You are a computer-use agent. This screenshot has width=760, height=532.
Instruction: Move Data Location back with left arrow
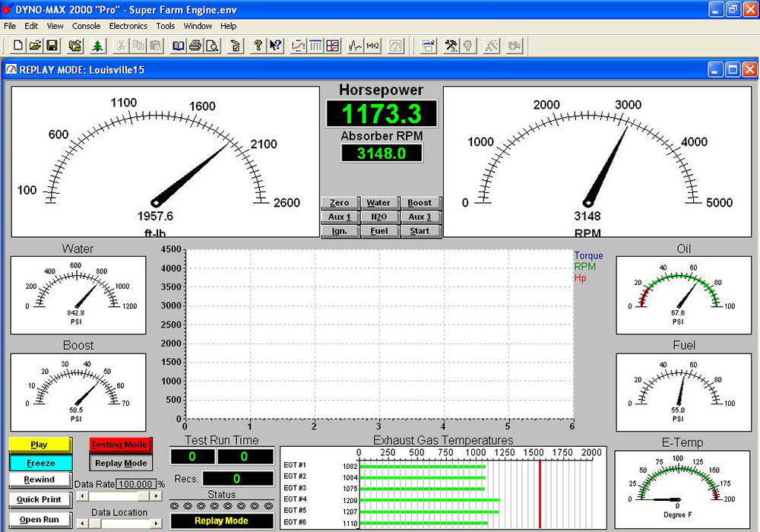coord(82,524)
